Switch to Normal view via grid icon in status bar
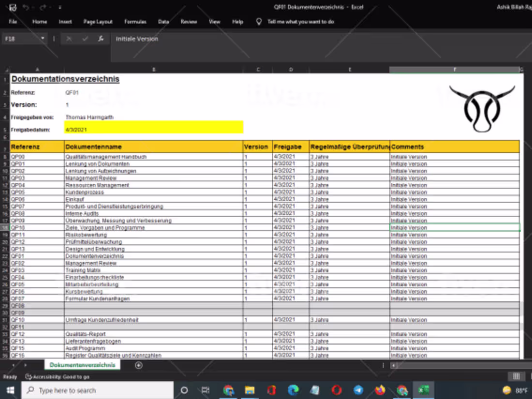This screenshot has height=399, width=532. tap(517, 376)
